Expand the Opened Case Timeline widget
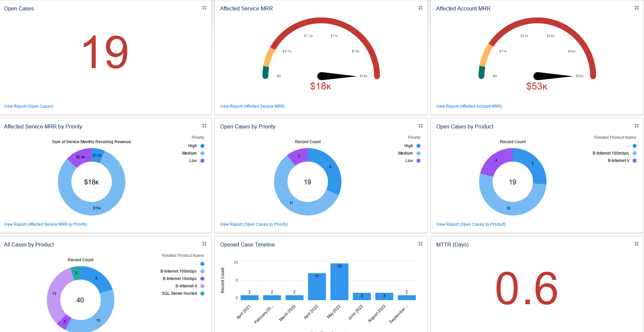644x332 pixels. (420, 244)
